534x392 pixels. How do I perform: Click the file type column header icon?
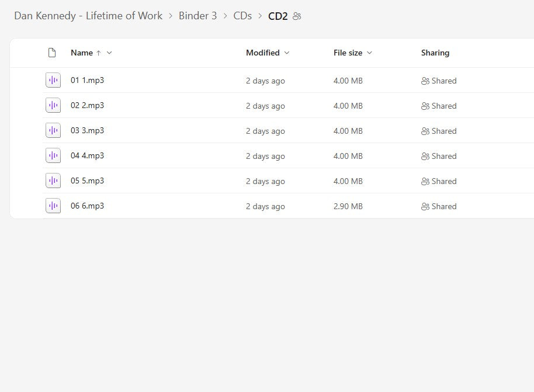coord(52,53)
